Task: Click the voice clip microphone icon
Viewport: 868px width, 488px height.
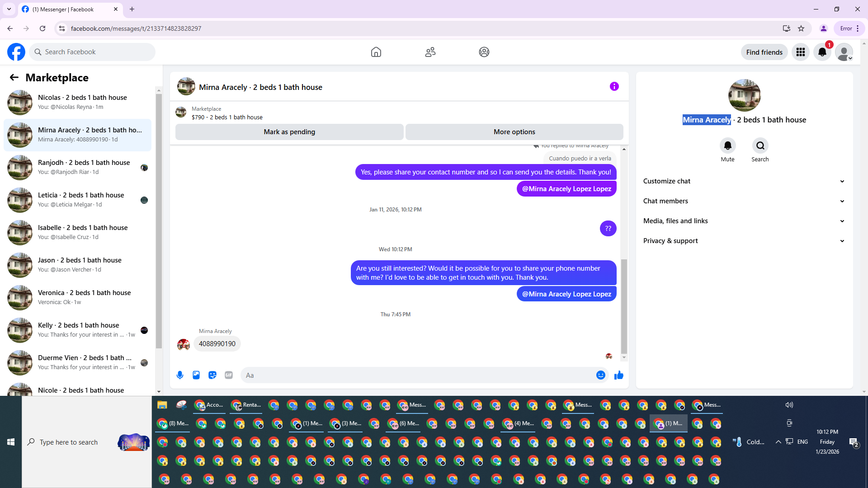Action: [x=180, y=375]
